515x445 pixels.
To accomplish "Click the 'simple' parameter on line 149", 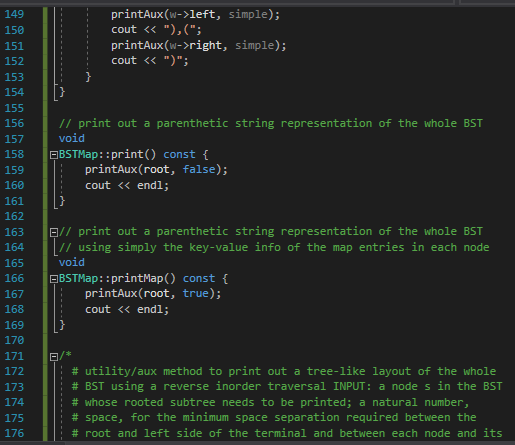I will 248,14.
